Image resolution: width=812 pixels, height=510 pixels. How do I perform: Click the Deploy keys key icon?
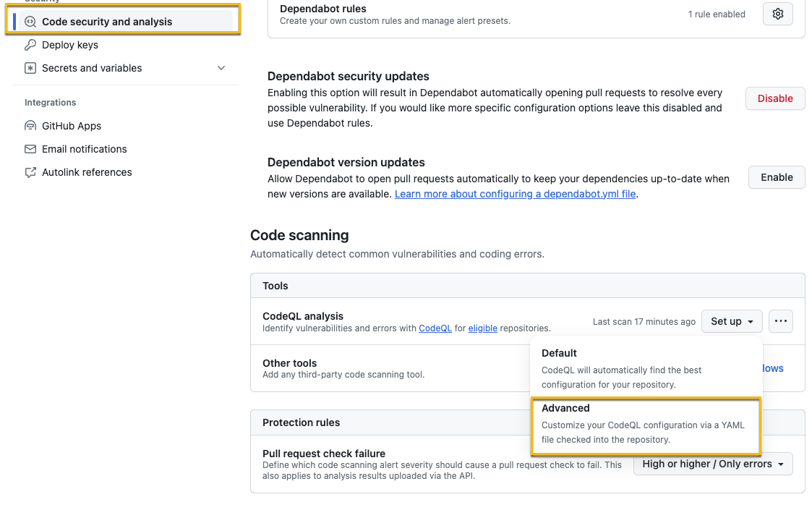click(x=30, y=45)
